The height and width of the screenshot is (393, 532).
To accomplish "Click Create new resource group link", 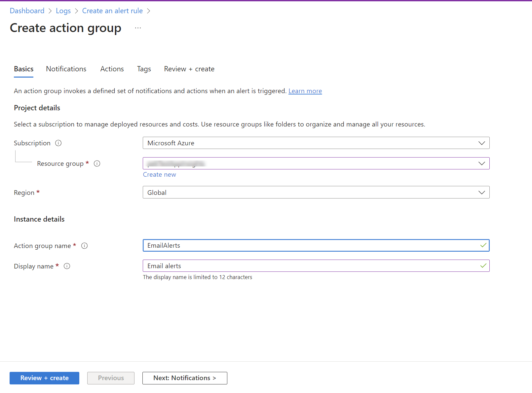I will point(160,175).
